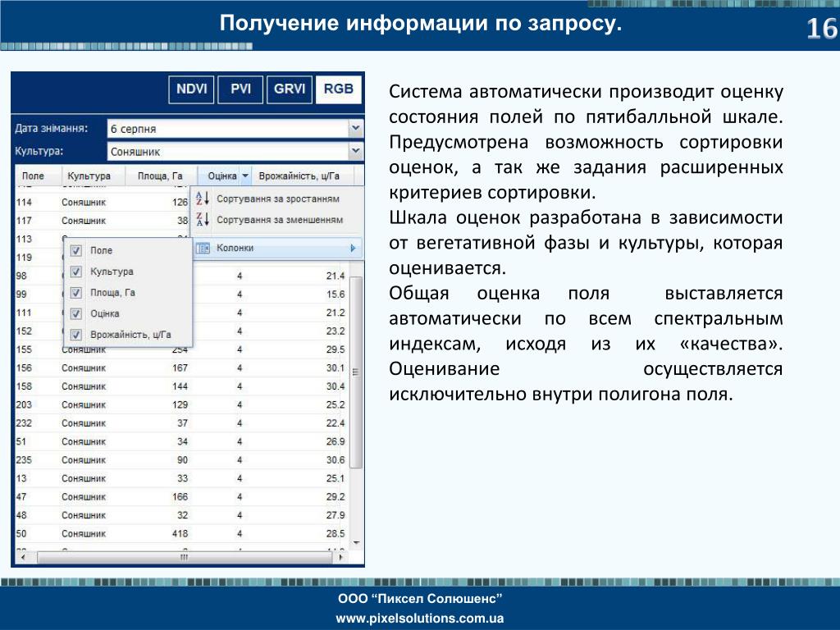Select field row 50 with area 418
The image size is (840, 630).
pos(181,533)
